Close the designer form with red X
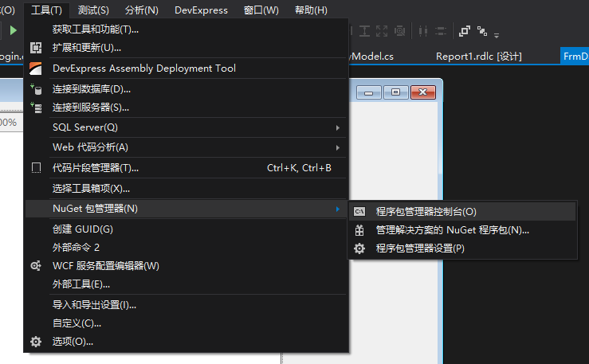This screenshot has width=589, height=364. tap(423, 92)
